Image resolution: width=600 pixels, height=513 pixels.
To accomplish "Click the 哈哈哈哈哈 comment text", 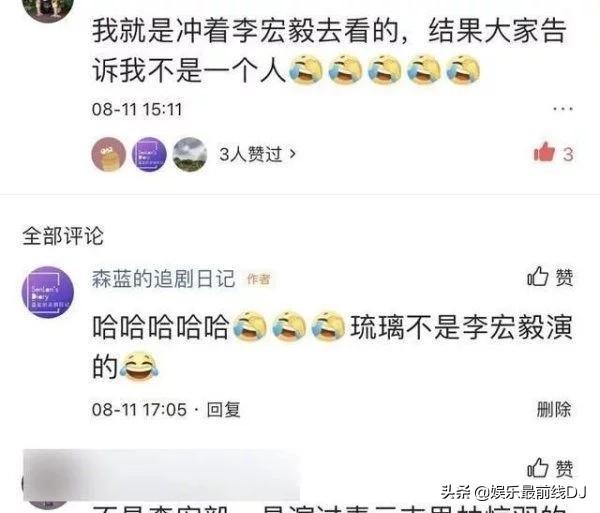I will click(161, 327).
